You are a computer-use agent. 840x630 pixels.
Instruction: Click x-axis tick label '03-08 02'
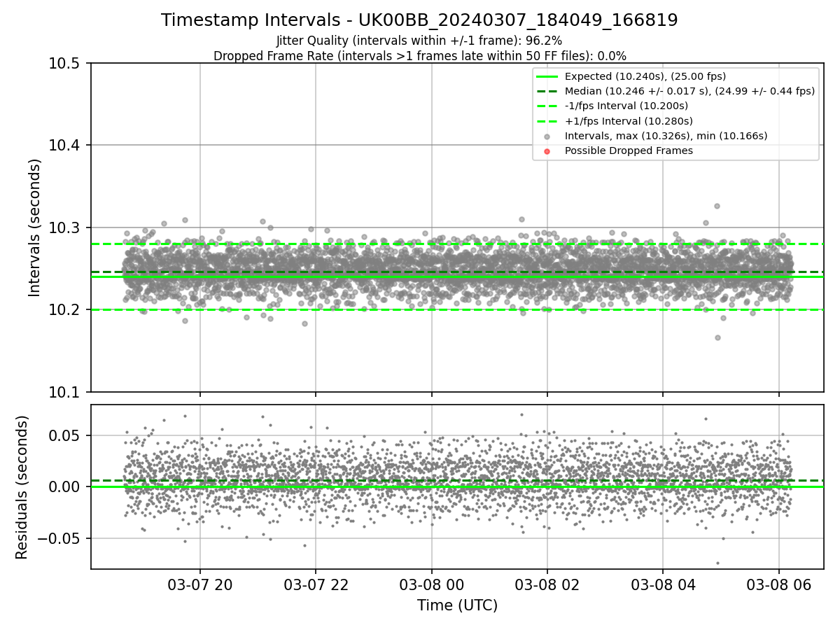pos(547,584)
